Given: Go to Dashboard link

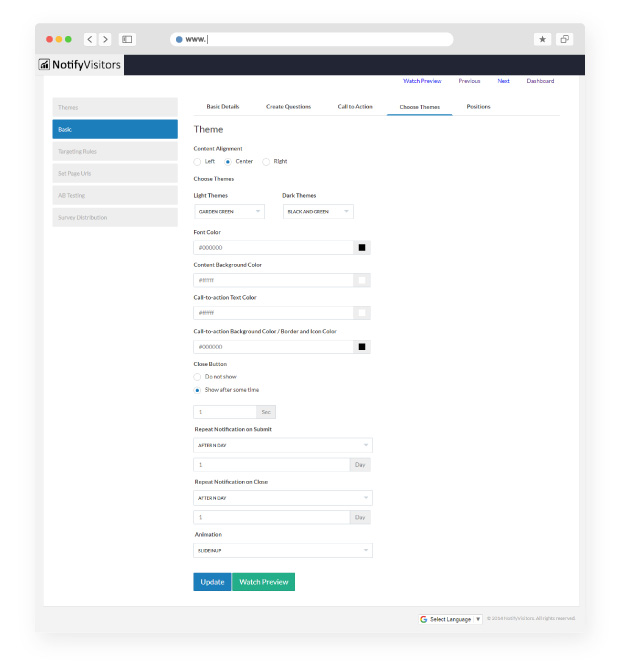Looking at the screenshot, I should pyautogui.click(x=540, y=81).
